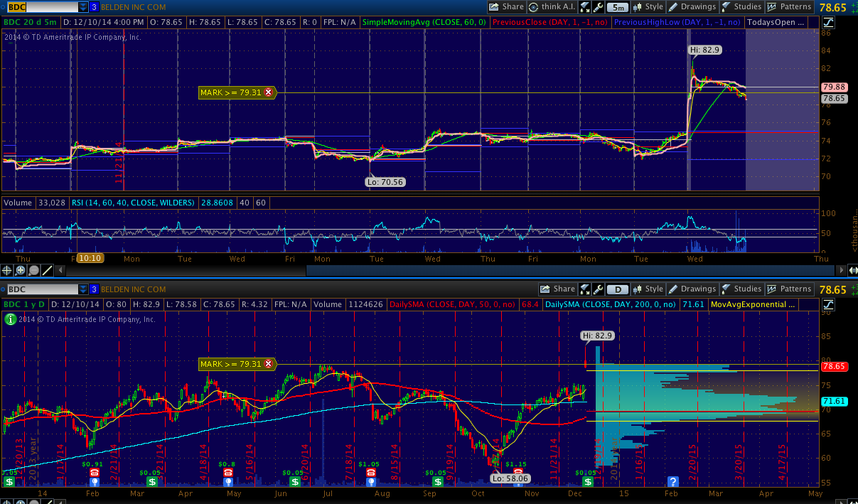Click the blue question mark event icon
The image size is (858, 504).
click(673, 482)
